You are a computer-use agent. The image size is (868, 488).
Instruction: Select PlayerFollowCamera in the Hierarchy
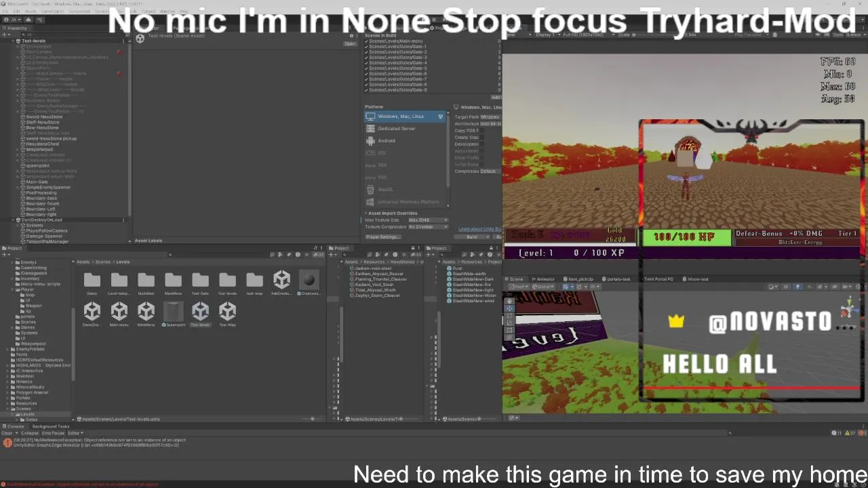click(x=46, y=230)
